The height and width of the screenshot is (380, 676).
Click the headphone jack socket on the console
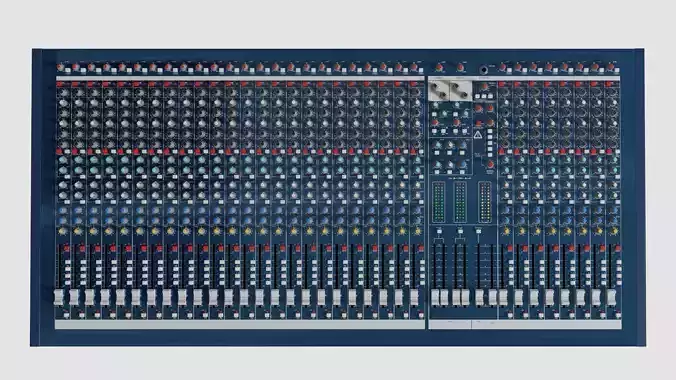(484, 69)
